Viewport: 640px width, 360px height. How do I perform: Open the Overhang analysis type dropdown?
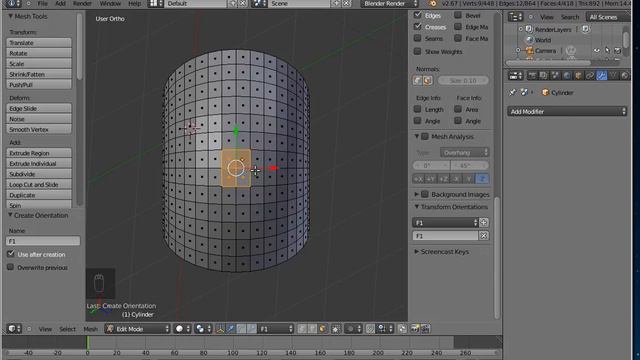tap(464, 152)
